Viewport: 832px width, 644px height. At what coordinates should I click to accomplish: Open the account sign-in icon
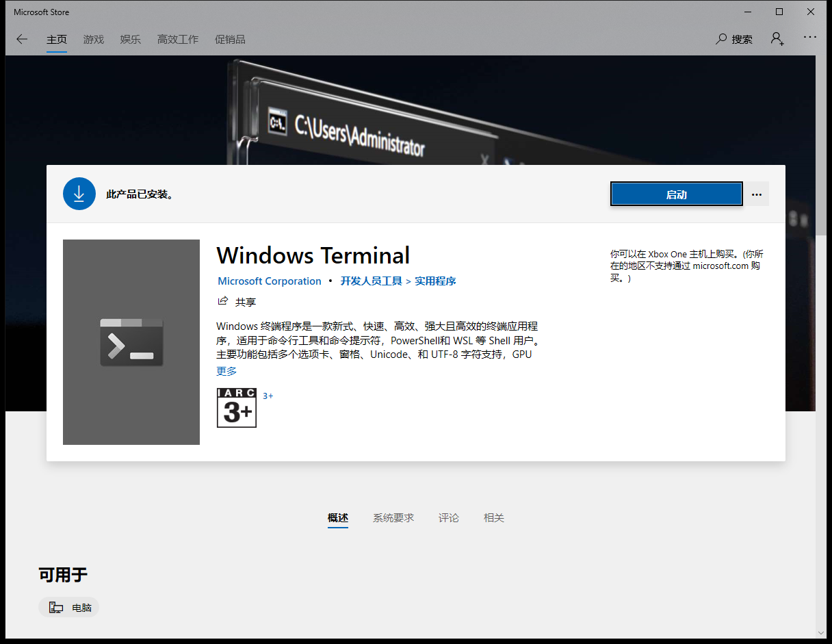point(777,38)
